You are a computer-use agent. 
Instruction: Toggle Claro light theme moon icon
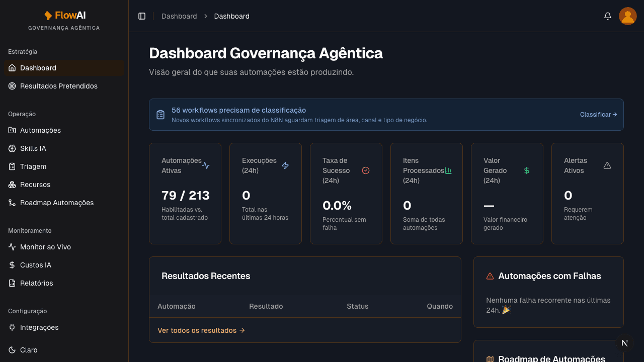coord(12,350)
